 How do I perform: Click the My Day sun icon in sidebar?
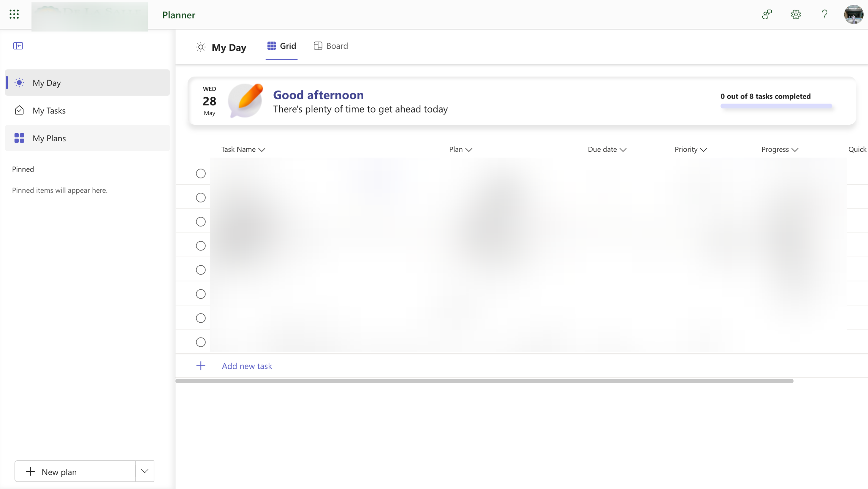point(19,83)
